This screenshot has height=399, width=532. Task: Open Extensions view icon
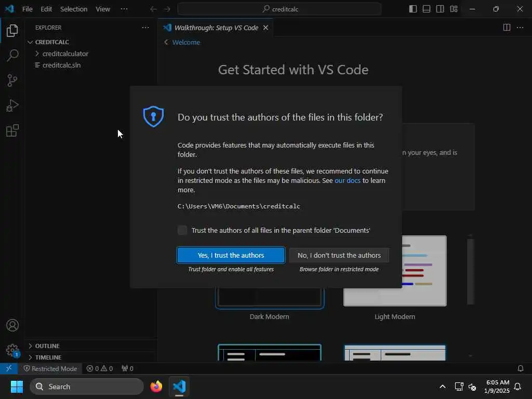(12, 130)
